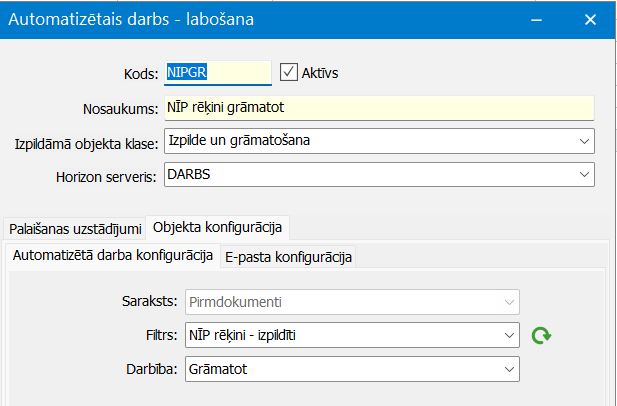Click the Nosaukums: label

tap(120, 109)
